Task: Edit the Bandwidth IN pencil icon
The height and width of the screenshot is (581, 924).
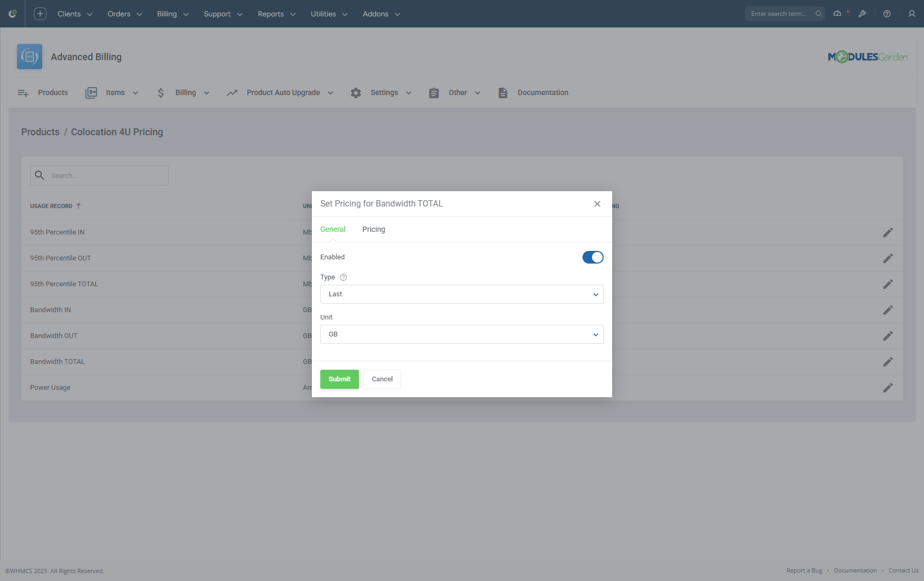Action: (x=888, y=310)
